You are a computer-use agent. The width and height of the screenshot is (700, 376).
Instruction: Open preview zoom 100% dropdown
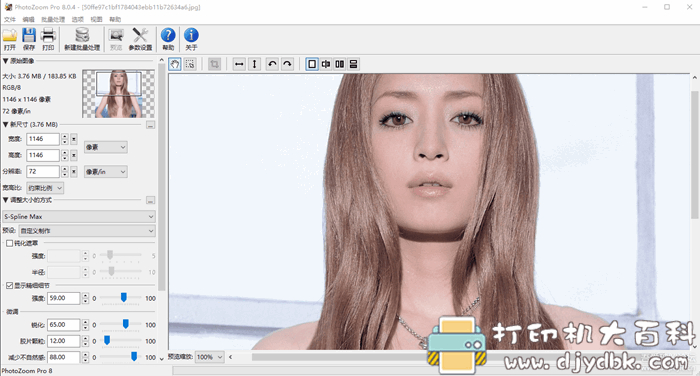[209, 357]
